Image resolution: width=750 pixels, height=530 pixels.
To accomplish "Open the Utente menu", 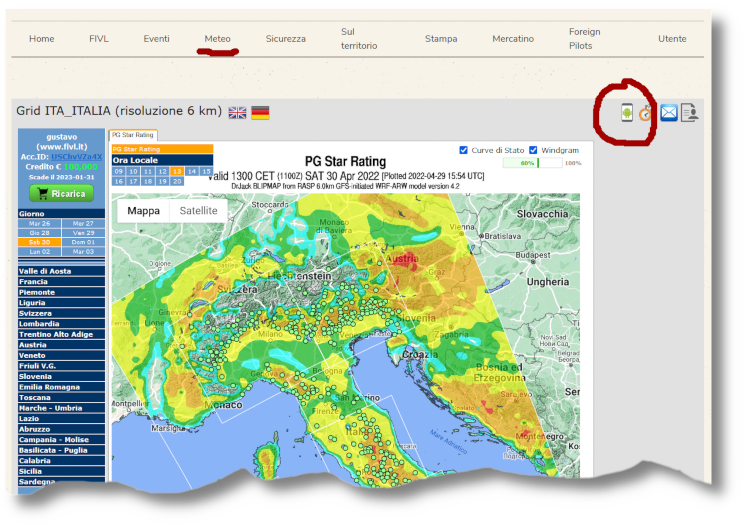I will click(x=672, y=39).
